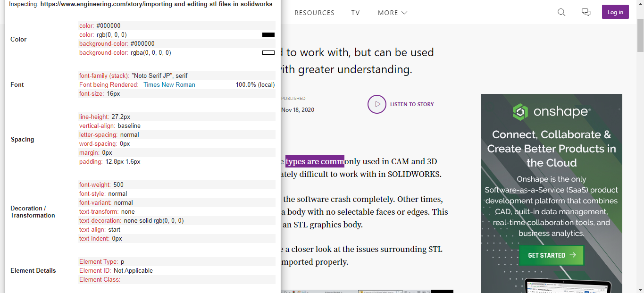Click the Decoration / Transformation heading
The image size is (644, 293).
point(33,212)
